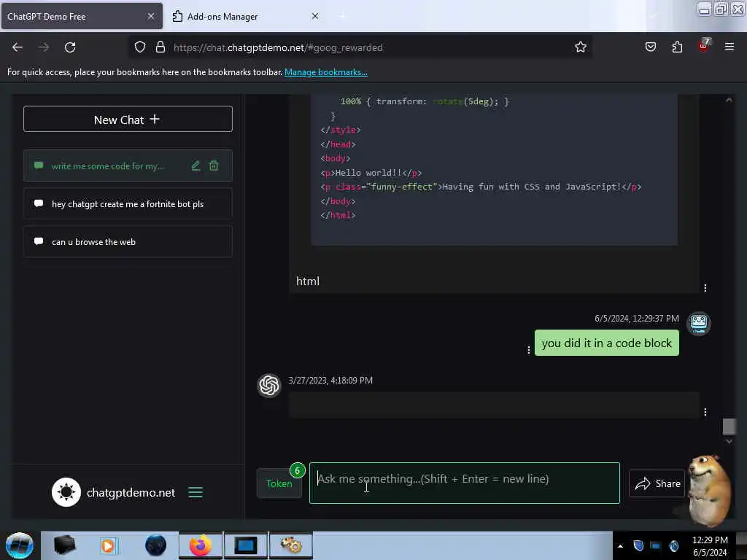Delete the 'write me some code' chat

pyautogui.click(x=214, y=166)
